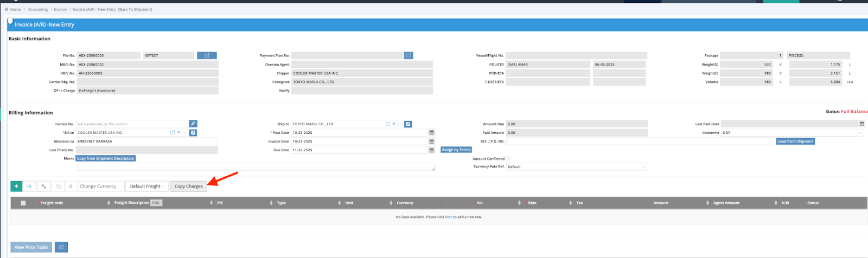This screenshot has height=258, width=868.
Task: Click the Copy Charges button
Action: (x=188, y=186)
